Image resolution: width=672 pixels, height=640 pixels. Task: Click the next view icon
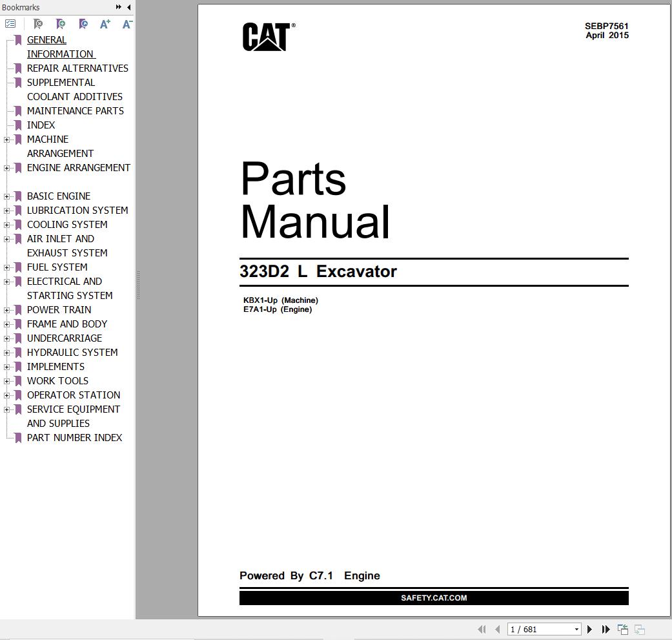tap(640, 629)
